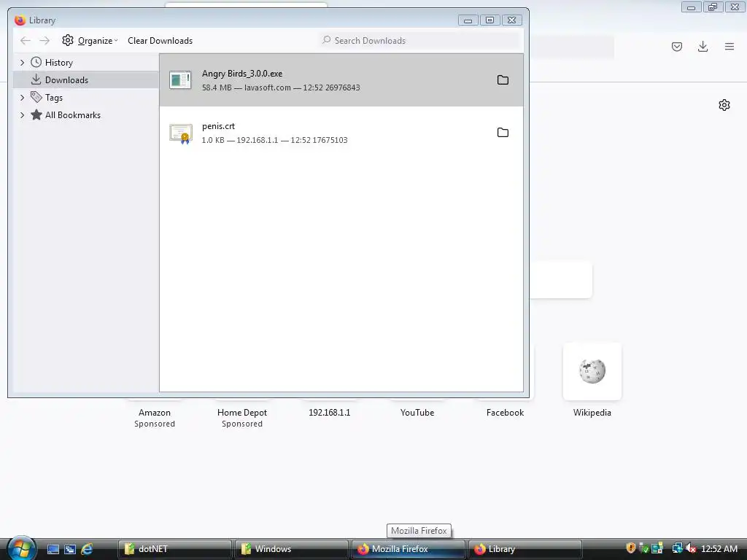
Task: Open the YouTube shortcut
Action: (x=417, y=413)
